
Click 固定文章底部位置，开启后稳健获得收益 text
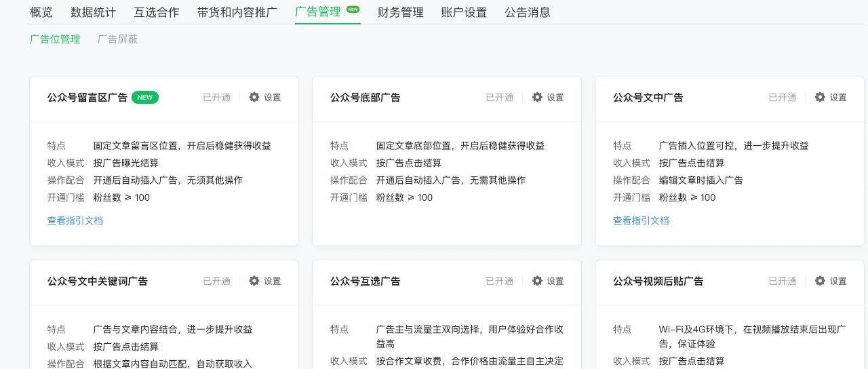click(x=460, y=146)
